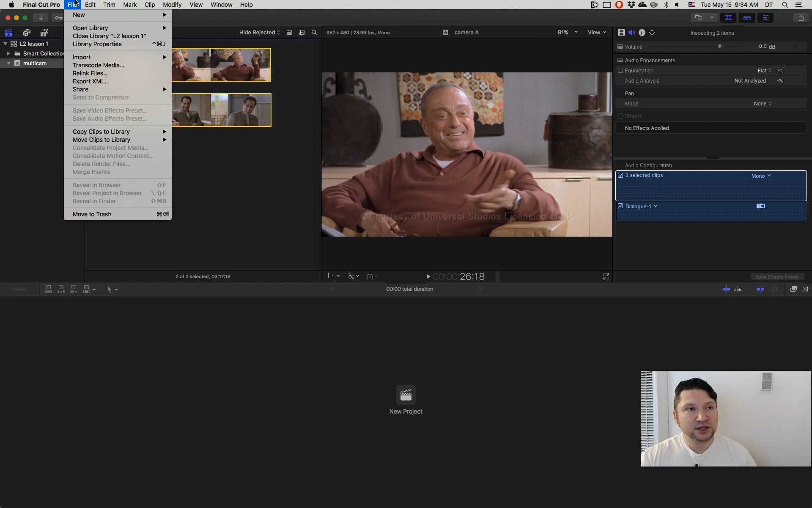Toggle full screen viewer icon

coord(606,276)
